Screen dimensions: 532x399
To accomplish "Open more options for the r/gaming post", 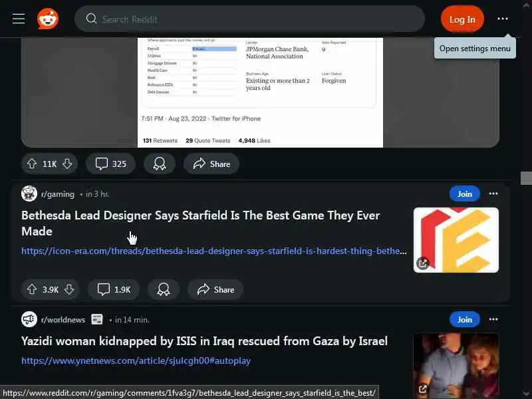I will tap(493, 194).
